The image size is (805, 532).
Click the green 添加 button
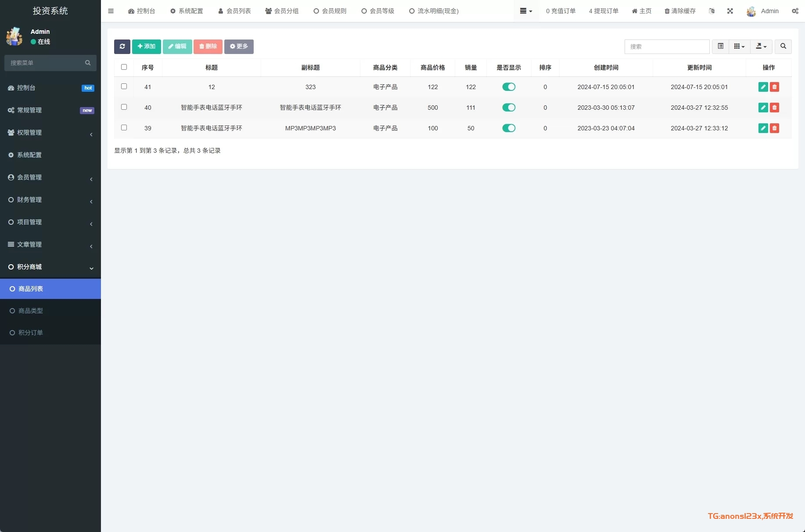tap(146, 47)
